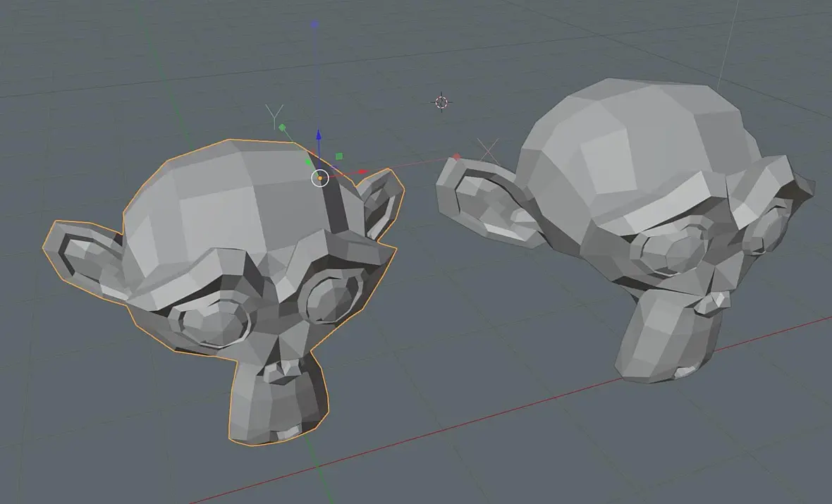Click the 3D cursor crosshair
832x504 pixels.
(441, 102)
